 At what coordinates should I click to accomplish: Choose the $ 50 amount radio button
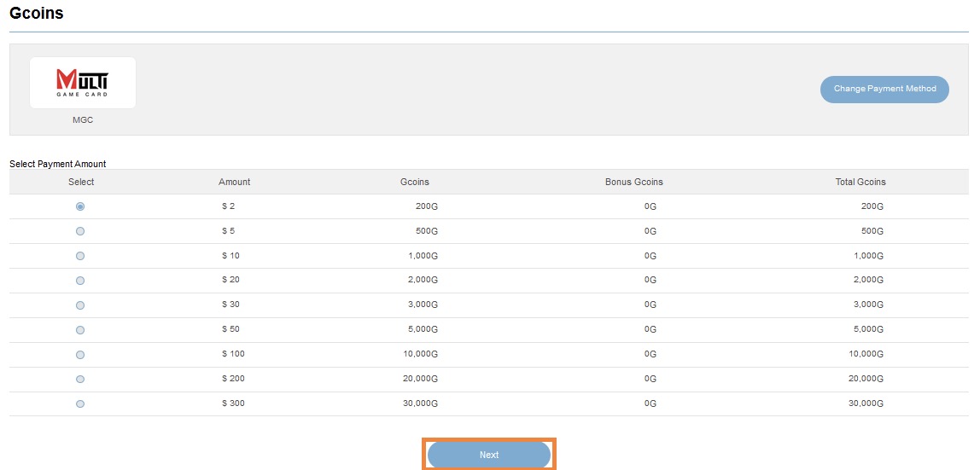click(80, 330)
